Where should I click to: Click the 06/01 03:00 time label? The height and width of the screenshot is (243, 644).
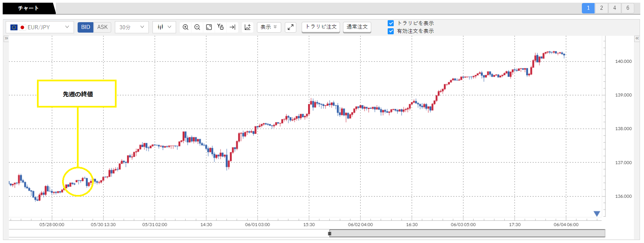click(257, 225)
